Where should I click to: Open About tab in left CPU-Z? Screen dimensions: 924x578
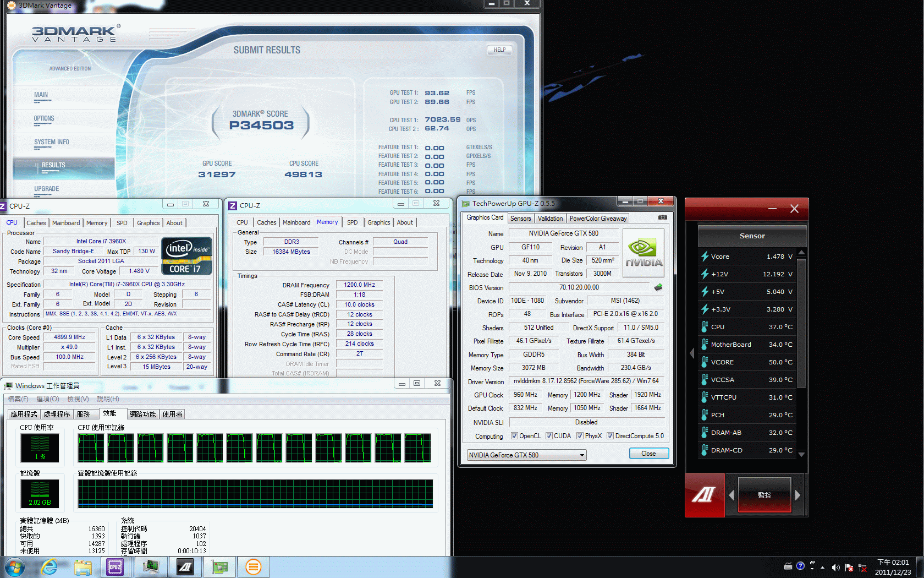[174, 223]
